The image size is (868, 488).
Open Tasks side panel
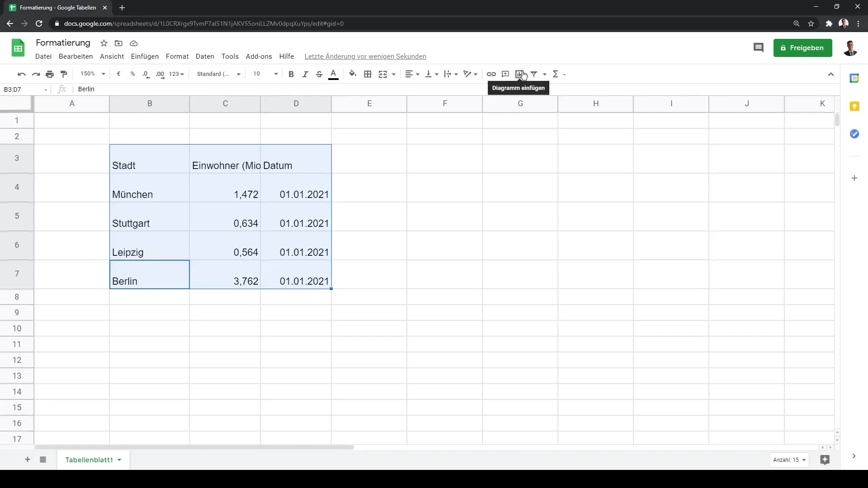[x=854, y=134]
